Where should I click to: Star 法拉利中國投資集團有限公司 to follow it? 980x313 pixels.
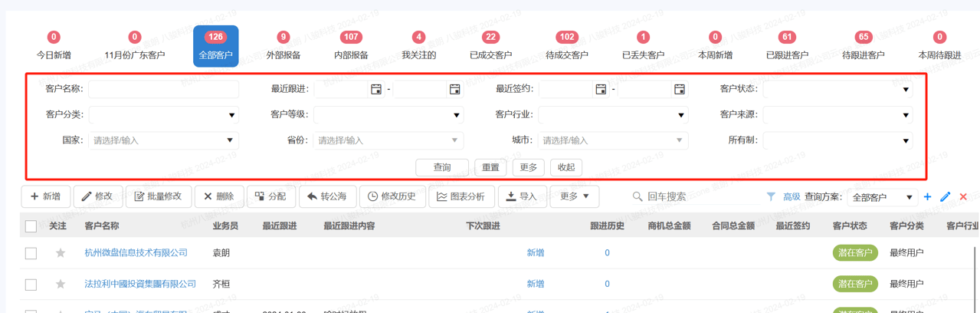point(61,285)
